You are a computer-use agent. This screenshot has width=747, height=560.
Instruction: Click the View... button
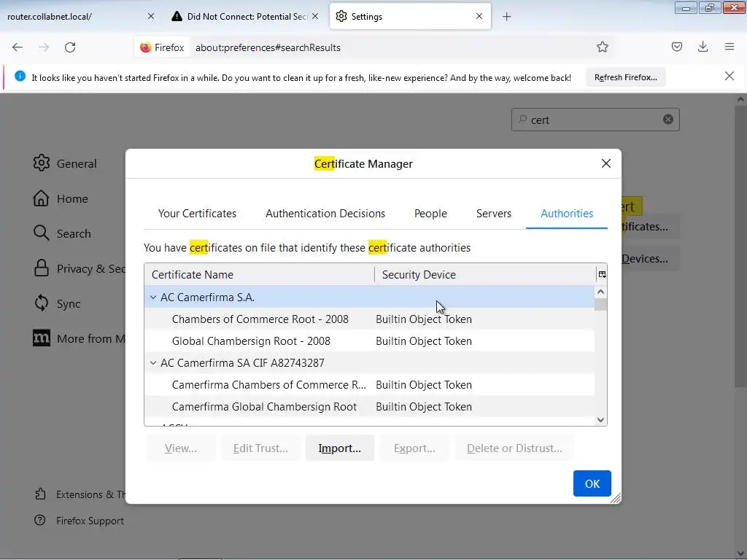181,448
